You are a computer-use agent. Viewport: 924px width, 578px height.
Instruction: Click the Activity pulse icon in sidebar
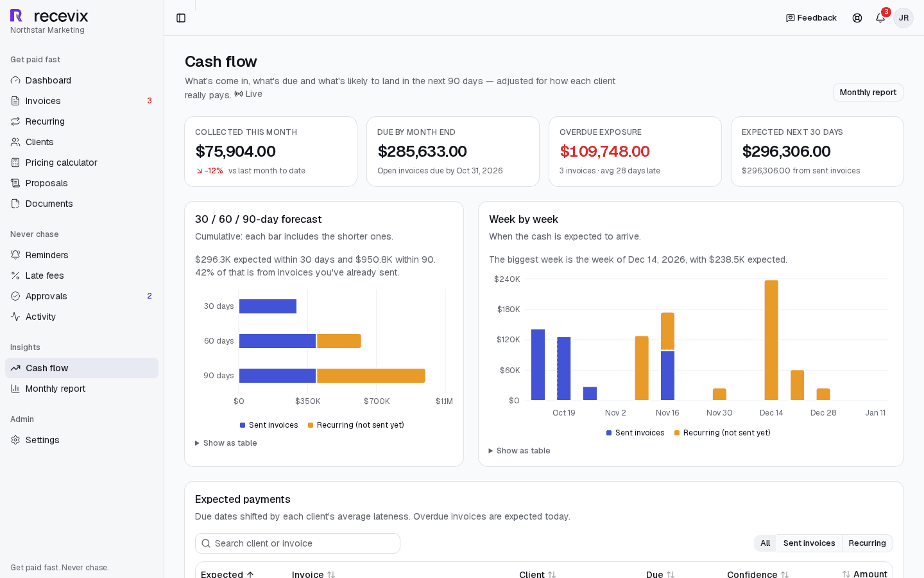[x=15, y=317]
